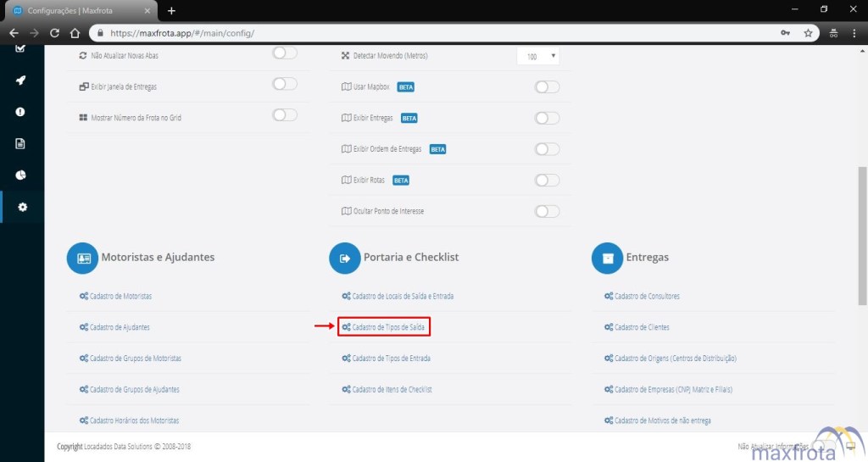868x462 pixels.
Task: Open Cadastro de Motoristas link
Action: click(x=120, y=296)
